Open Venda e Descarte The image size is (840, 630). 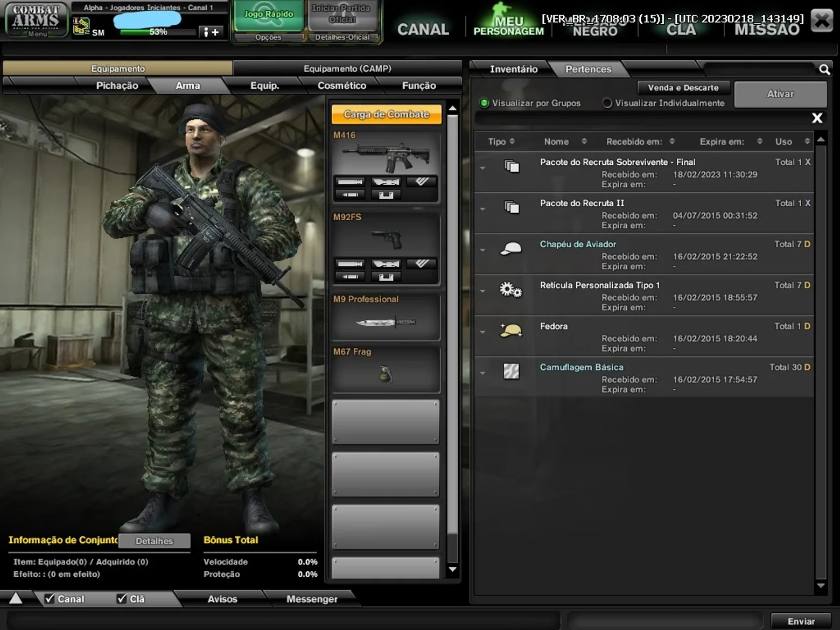(683, 88)
